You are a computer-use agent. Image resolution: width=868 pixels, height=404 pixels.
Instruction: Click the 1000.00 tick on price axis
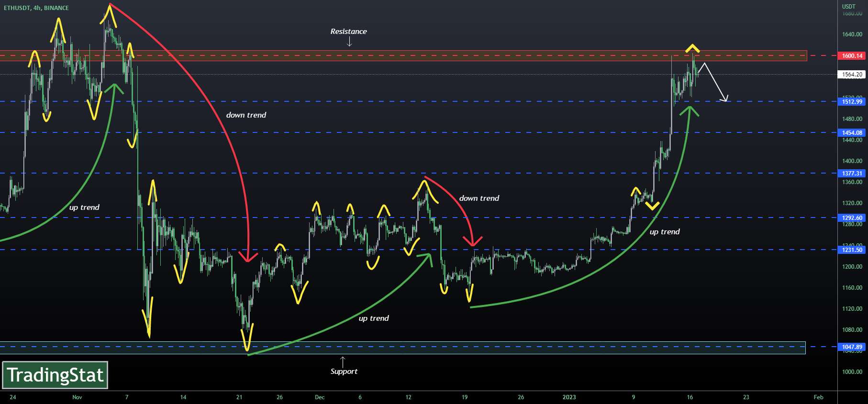852,372
